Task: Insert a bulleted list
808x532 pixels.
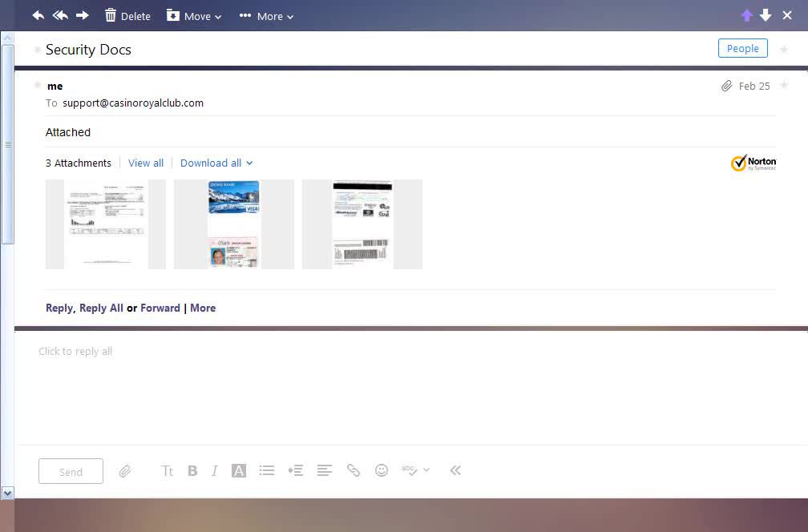Action: (267, 471)
